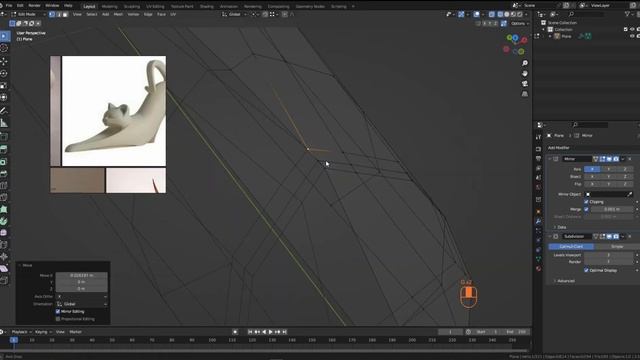The height and width of the screenshot is (360, 640).
Task: Switch to vertex select mode
Action: [52, 14]
